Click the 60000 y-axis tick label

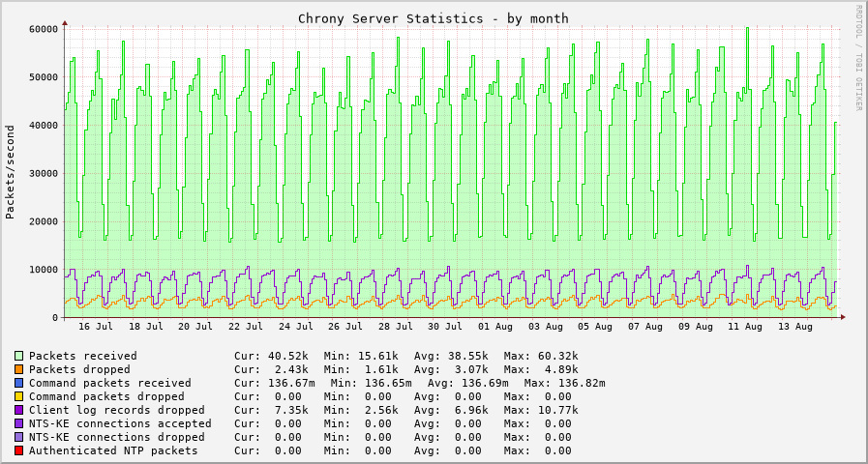coord(44,29)
